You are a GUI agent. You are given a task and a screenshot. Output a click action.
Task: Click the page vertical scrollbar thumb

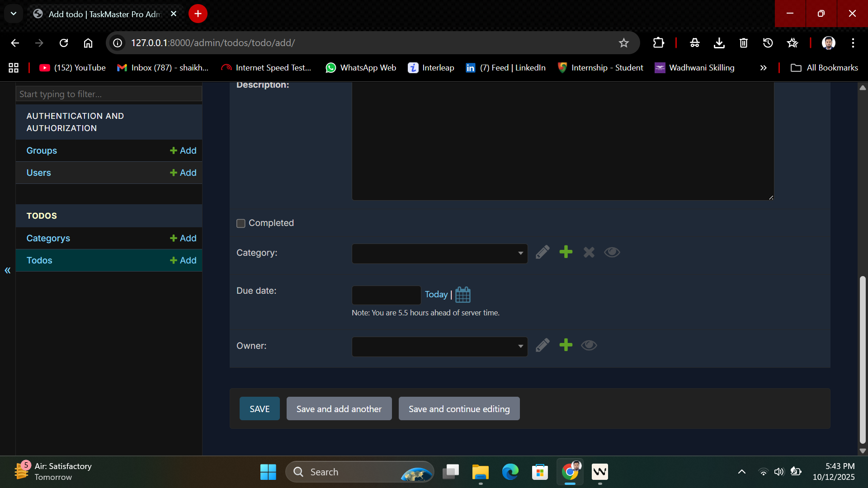click(863, 359)
